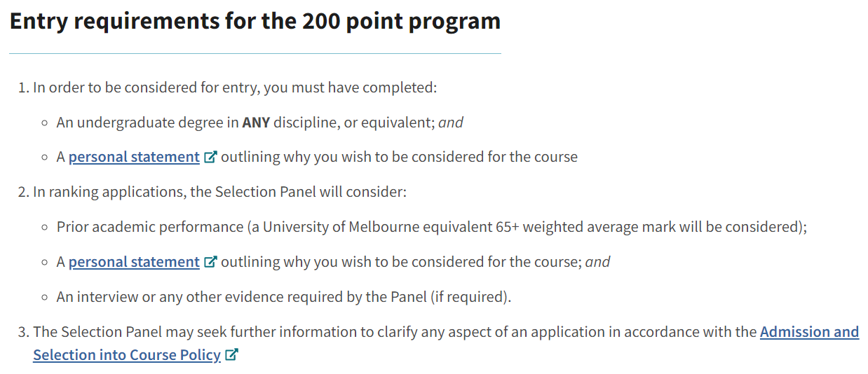Open personal statement link under ranking applications

pyautogui.click(x=134, y=262)
